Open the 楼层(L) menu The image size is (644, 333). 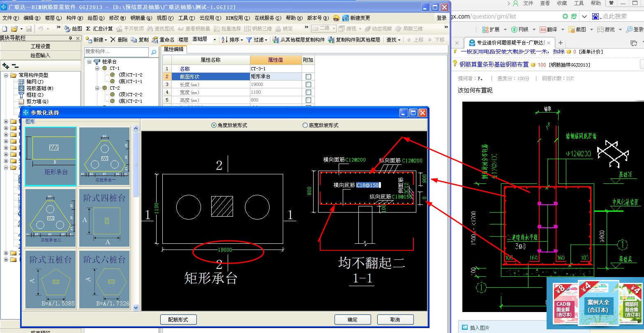pyautogui.click(x=53, y=18)
